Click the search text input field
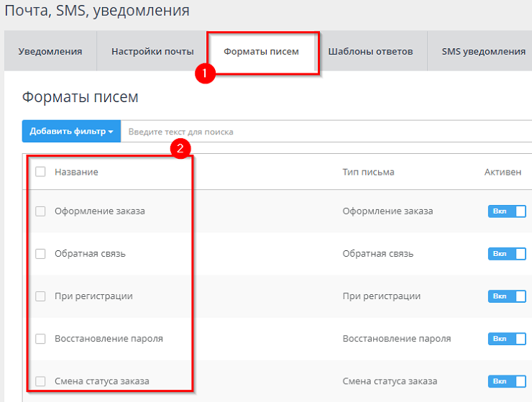This screenshot has height=402, width=532. pyautogui.click(x=324, y=132)
